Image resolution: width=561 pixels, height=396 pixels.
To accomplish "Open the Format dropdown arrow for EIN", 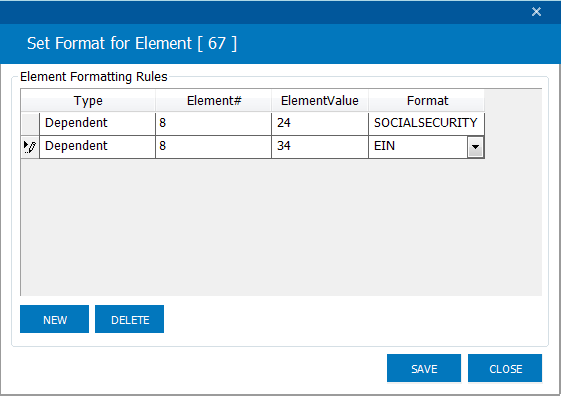I will point(475,147).
